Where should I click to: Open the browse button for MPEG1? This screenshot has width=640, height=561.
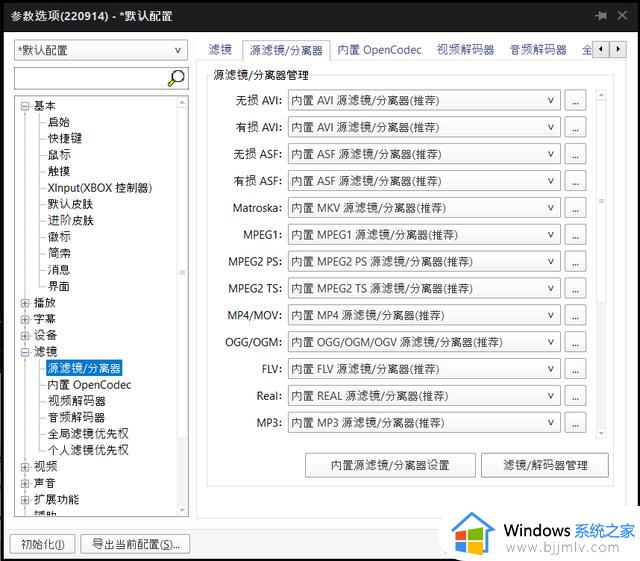[x=575, y=235]
